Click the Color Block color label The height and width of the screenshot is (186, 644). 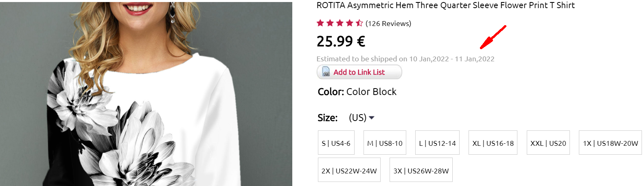(x=371, y=92)
